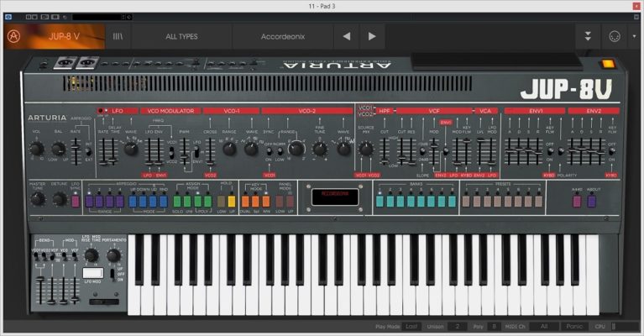This screenshot has height=336, width=644.
Task: Click the Panic button
Action: tap(574, 327)
